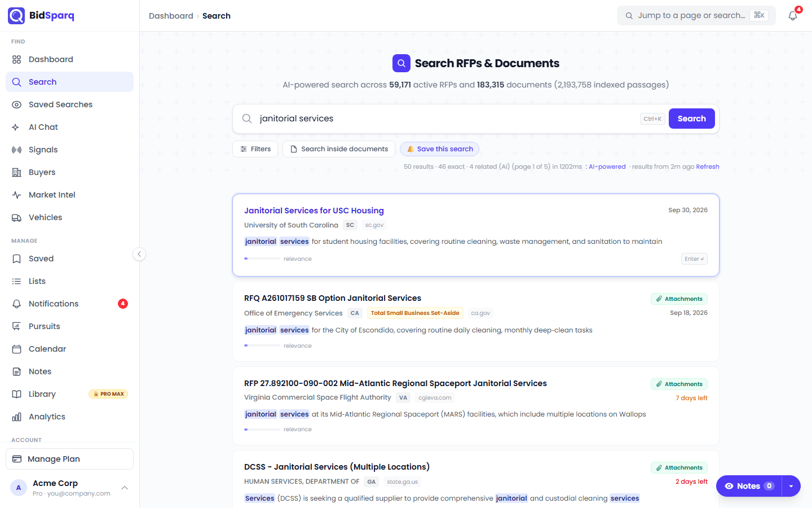Open AI Chat in sidebar
This screenshot has width=812, height=508.
click(x=69, y=127)
